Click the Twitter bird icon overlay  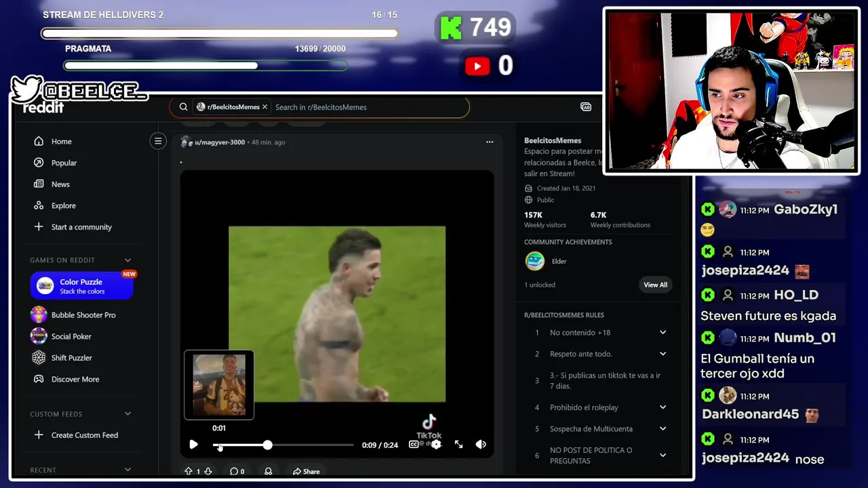(27, 90)
